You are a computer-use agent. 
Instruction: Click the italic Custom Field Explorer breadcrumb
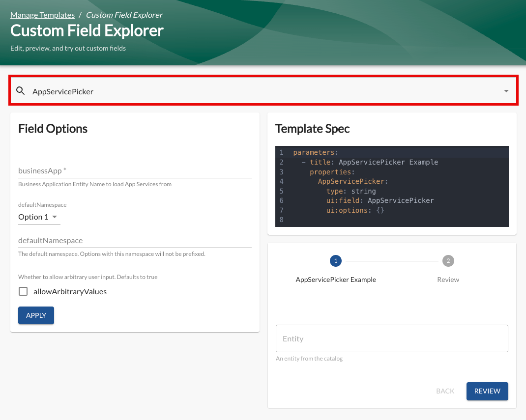[124, 15]
